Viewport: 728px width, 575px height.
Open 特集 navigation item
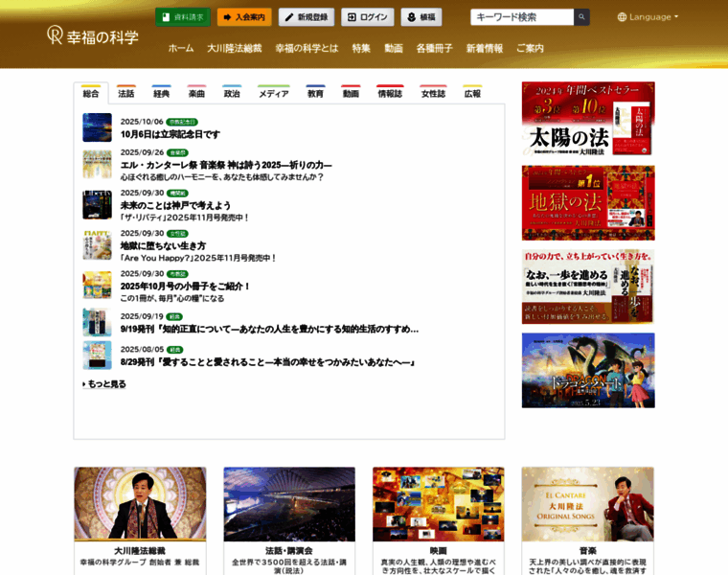(361, 48)
